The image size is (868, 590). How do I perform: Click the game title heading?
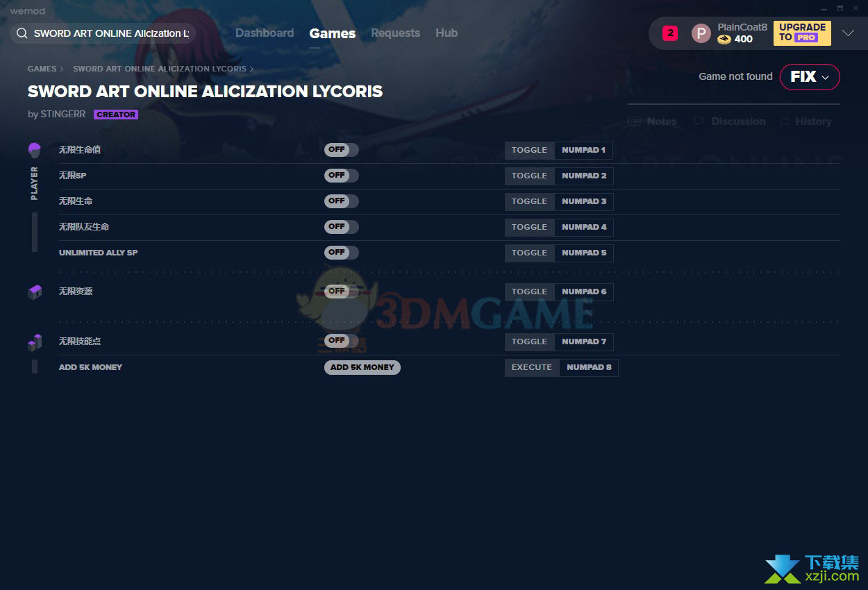pyautogui.click(x=205, y=92)
